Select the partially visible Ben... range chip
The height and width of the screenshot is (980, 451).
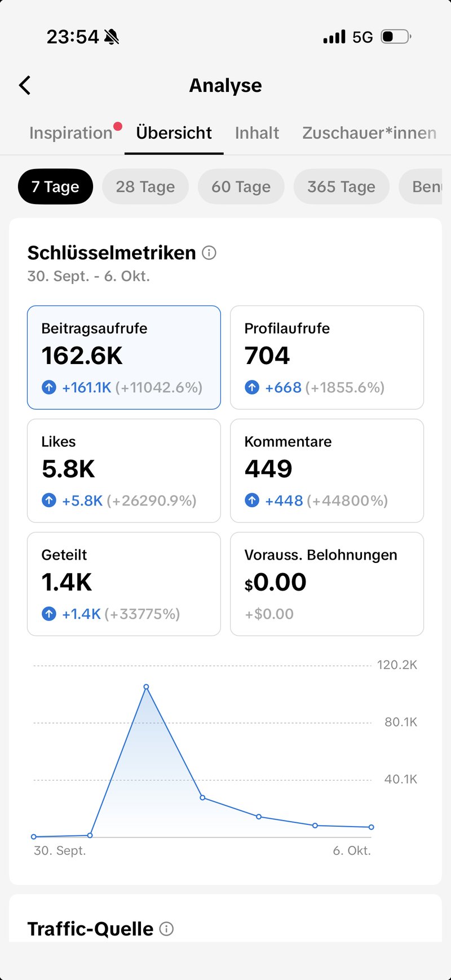pos(421,187)
